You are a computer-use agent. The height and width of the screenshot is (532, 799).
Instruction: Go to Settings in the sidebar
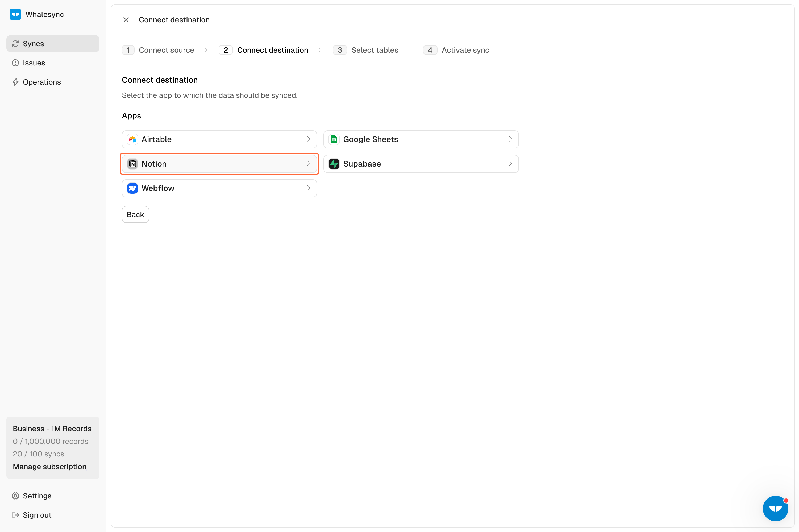pyautogui.click(x=53, y=496)
